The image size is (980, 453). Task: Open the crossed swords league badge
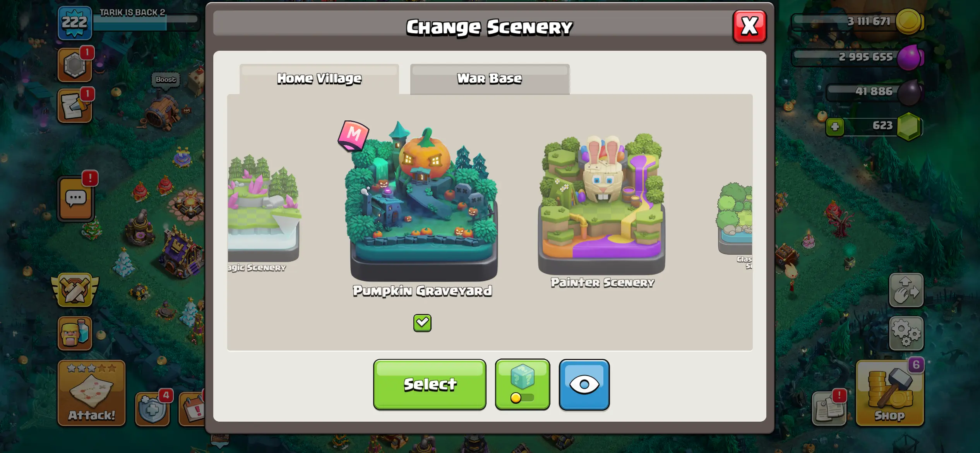(x=75, y=290)
